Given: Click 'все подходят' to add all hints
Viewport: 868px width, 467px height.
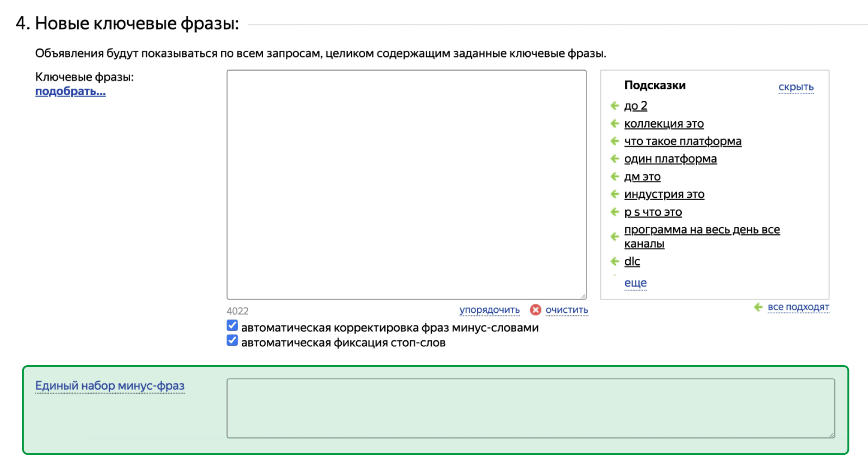Looking at the screenshot, I should [798, 307].
